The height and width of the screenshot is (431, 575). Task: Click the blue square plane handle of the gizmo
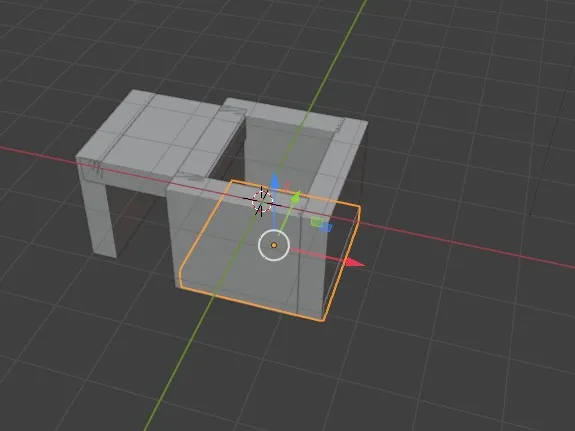click(x=326, y=228)
